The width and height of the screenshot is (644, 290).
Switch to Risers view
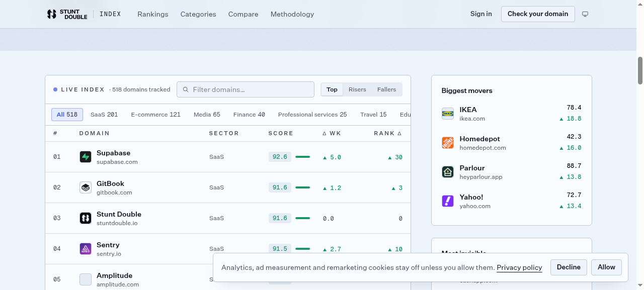(x=357, y=89)
